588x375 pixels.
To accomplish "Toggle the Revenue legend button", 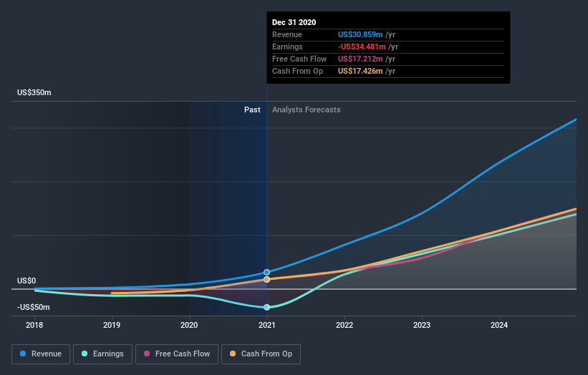I will point(41,354).
